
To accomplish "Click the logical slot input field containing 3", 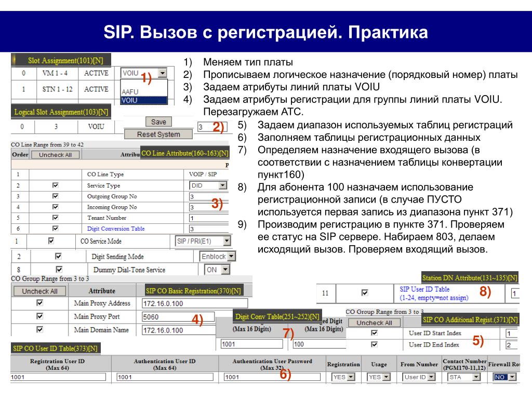I will point(212,127).
